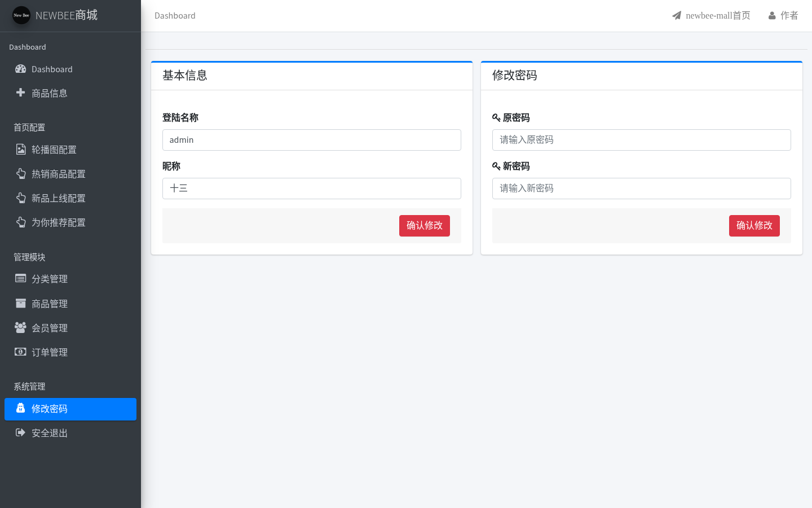Click into the 新密码 input field
812x508 pixels.
click(642, 189)
